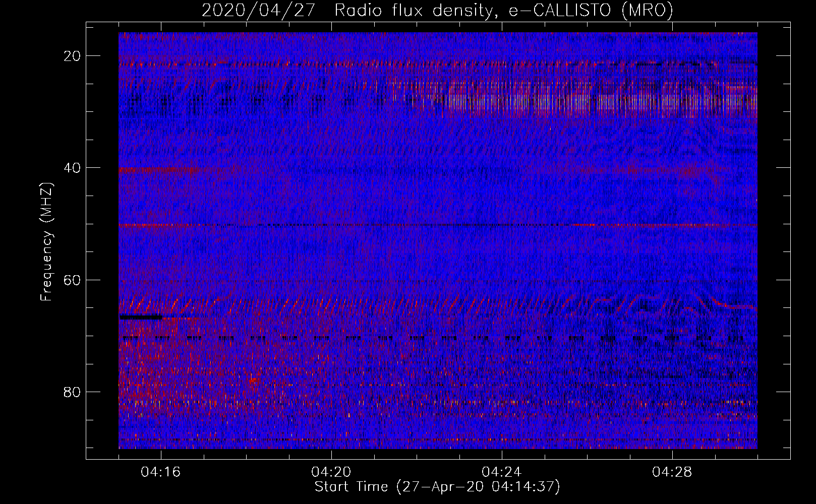This screenshot has height=504, width=816.
Task: Click the plot title "2020/04/27 Radio flux density, e-CALLISTO (MRO)"
Action: tap(437, 11)
